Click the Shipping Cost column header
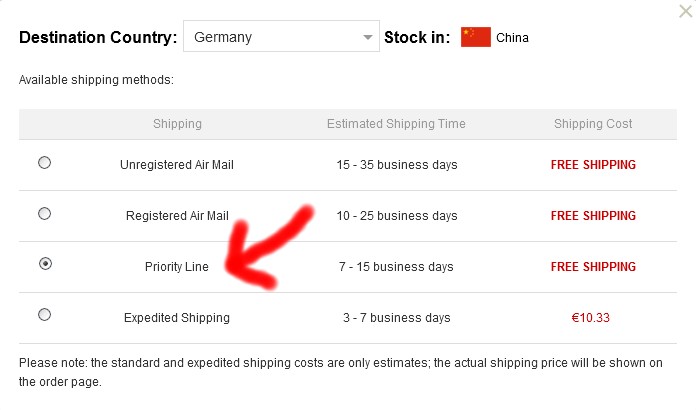Image resolution: width=696 pixels, height=410 pixels. click(593, 124)
